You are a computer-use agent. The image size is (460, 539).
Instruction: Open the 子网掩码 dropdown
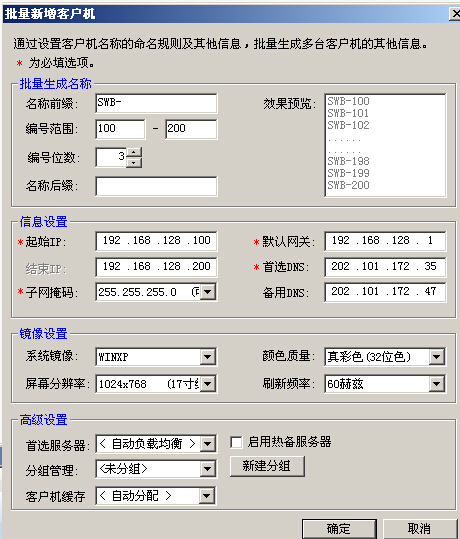tap(208, 292)
